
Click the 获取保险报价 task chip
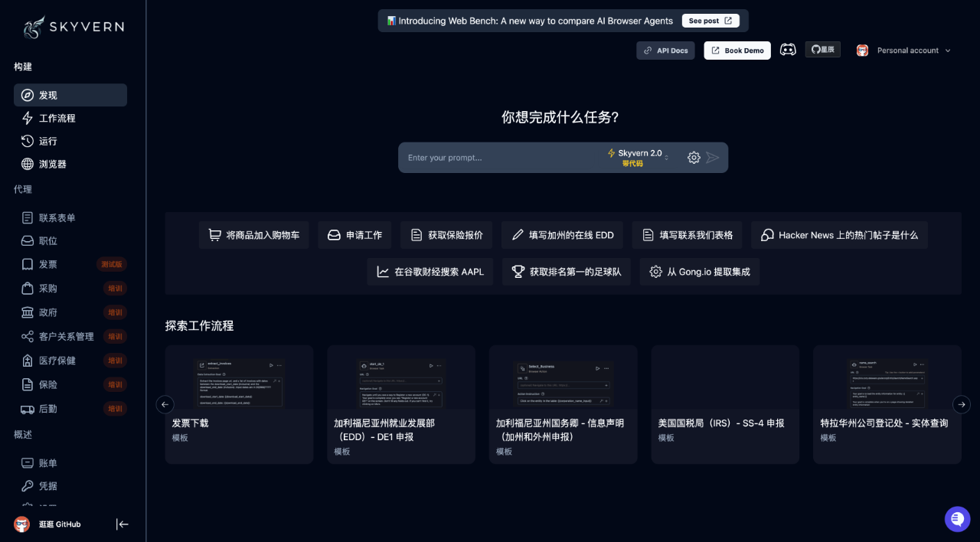(446, 235)
